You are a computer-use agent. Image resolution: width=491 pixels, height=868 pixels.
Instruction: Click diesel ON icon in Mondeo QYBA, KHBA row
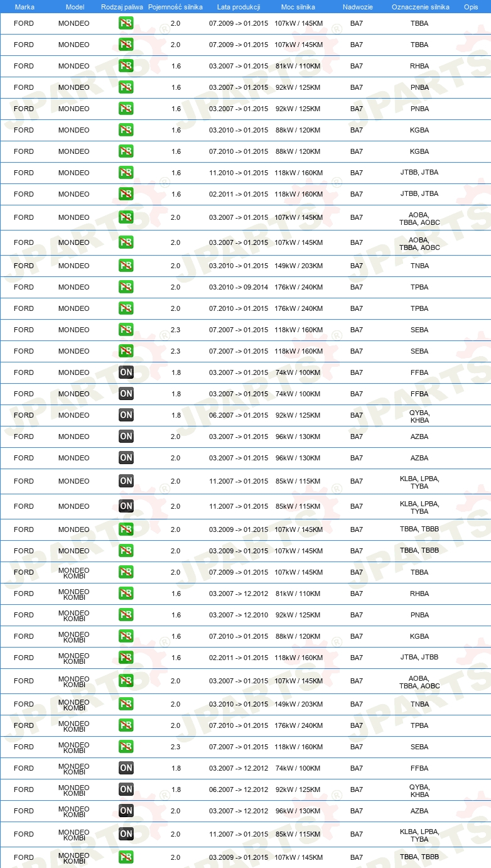point(126,415)
